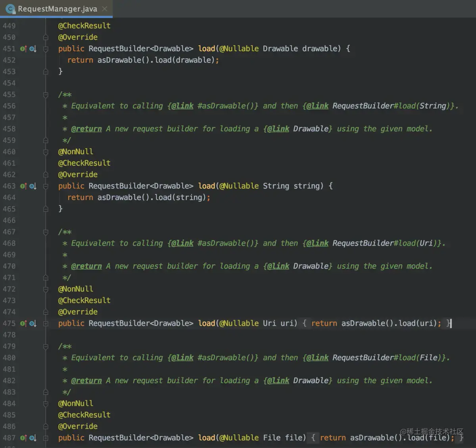Click 'return asDrawable().load(drawable);' on line 452
Image resolution: width=476 pixels, height=448 pixels.
143,60
